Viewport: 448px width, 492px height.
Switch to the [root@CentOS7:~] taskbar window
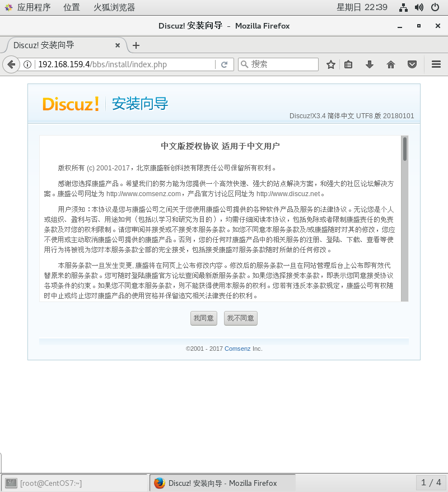[x=74, y=483]
